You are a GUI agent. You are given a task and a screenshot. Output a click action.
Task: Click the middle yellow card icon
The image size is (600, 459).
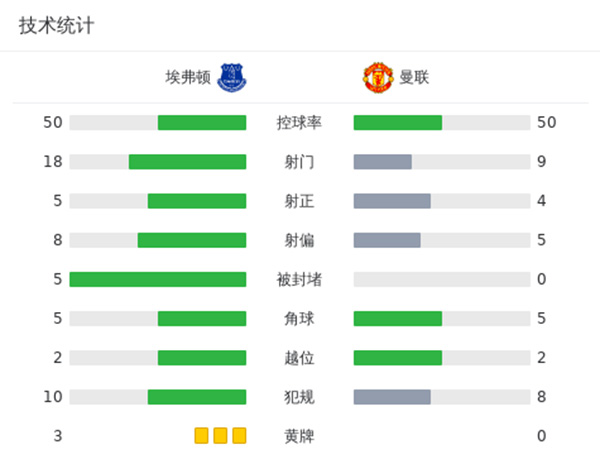220,436
